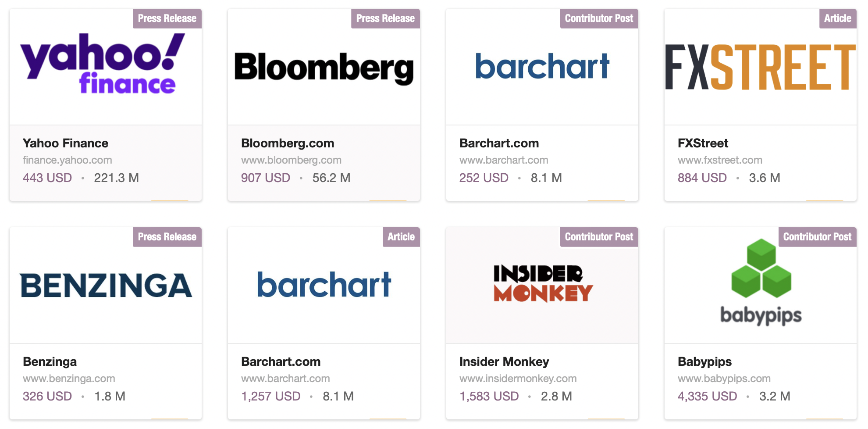Open the Bloomberg logo thumbnail
This screenshot has width=868, height=429.
[324, 68]
